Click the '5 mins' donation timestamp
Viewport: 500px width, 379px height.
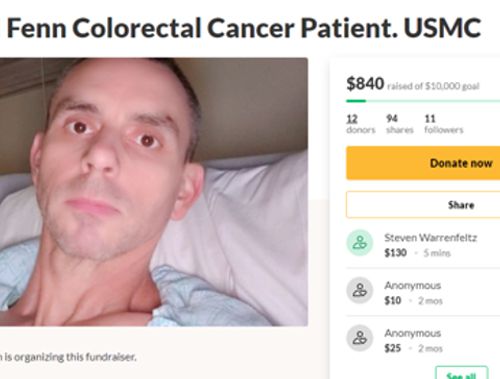click(x=437, y=253)
